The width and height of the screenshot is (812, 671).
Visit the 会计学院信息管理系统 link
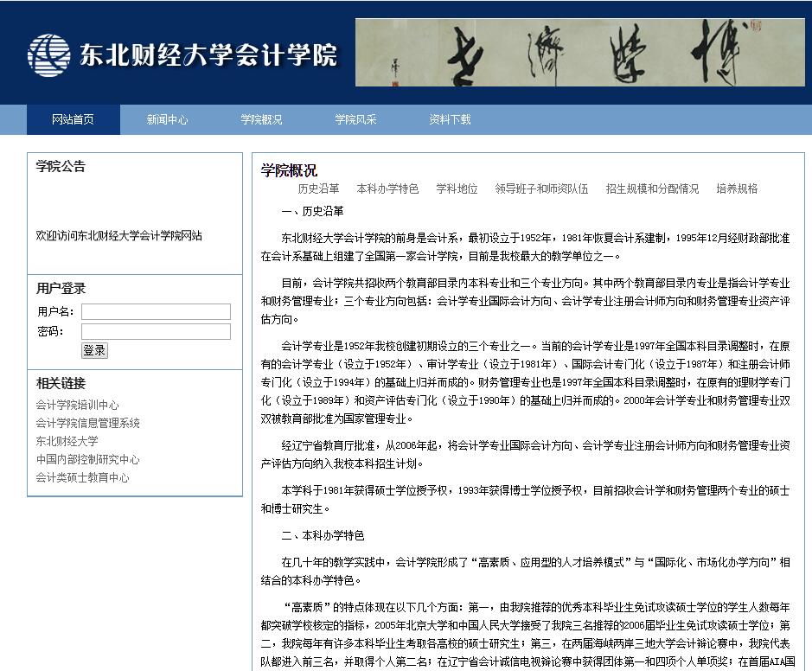(x=87, y=423)
